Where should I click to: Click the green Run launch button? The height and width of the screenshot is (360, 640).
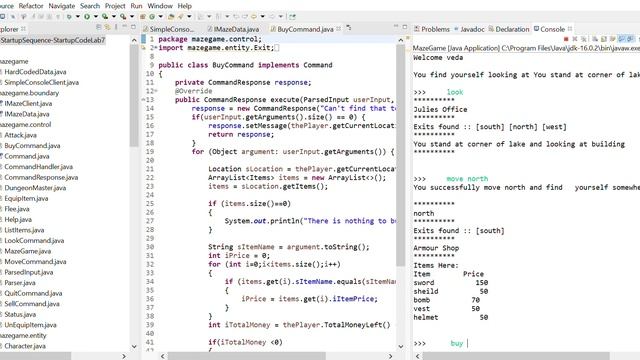[87, 16]
